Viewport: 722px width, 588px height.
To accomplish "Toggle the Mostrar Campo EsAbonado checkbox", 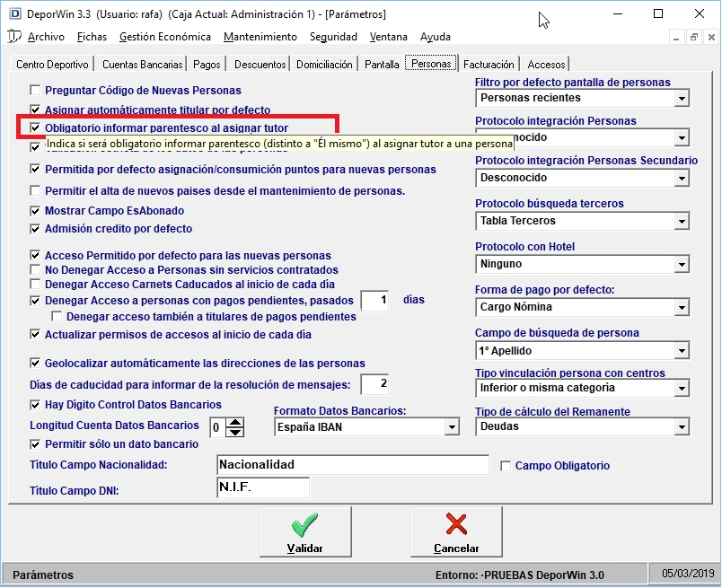I will point(35,210).
